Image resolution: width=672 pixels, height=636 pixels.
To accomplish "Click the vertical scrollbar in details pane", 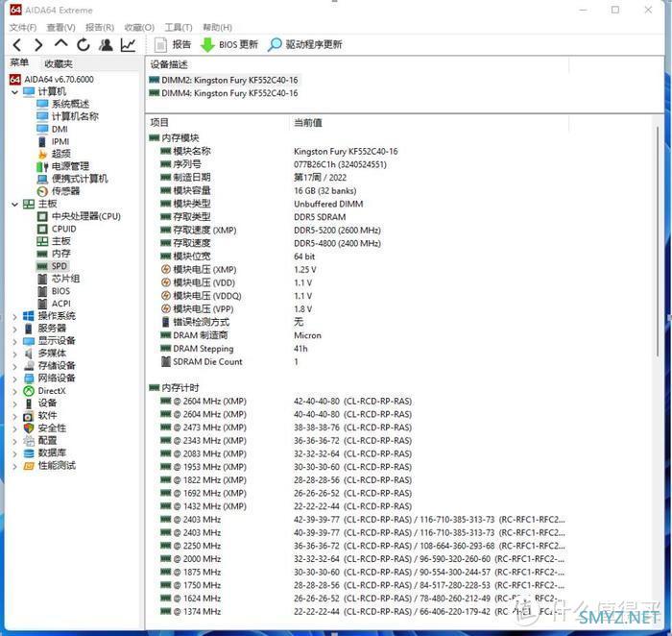I will [658, 240].
